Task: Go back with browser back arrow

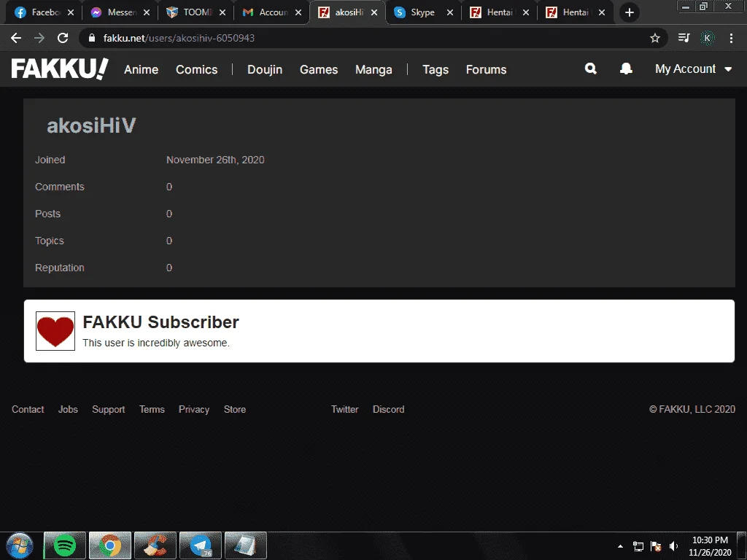Action: coord(16,38)
